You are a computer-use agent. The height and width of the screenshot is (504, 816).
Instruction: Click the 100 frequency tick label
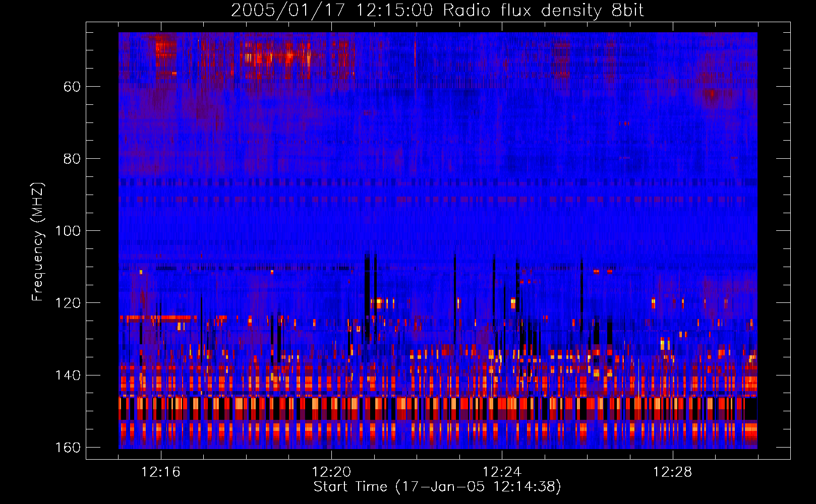click(67, 231)
